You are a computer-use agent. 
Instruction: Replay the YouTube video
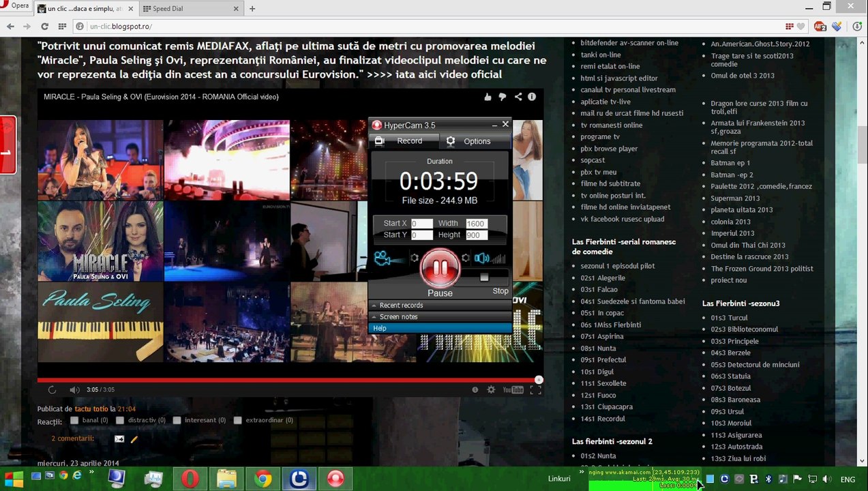tap(53, 390)
